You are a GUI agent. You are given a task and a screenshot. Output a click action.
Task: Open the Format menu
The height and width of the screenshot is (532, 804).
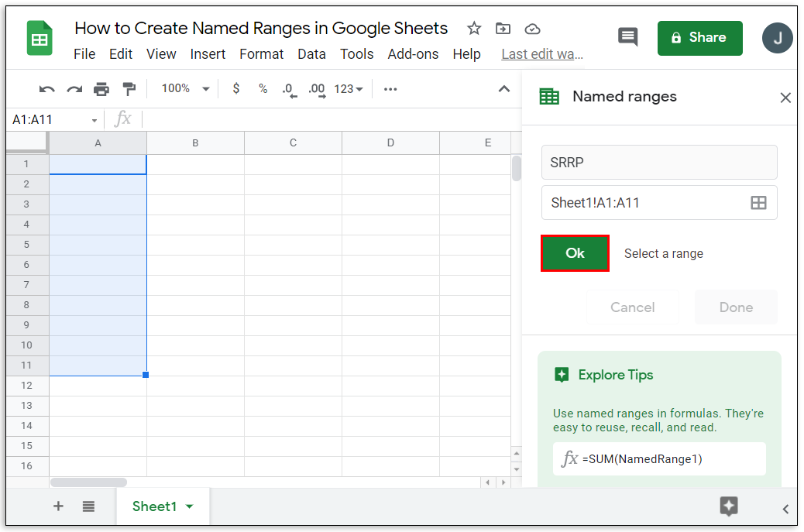click(261, 54)
